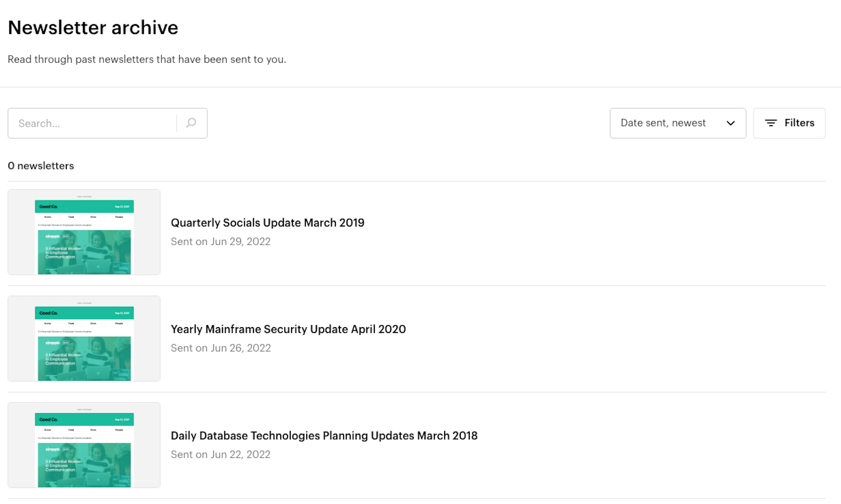Screen dimensions: 841x504
Task: Click the '0 newsletters' count label
Action: [41, 166]
